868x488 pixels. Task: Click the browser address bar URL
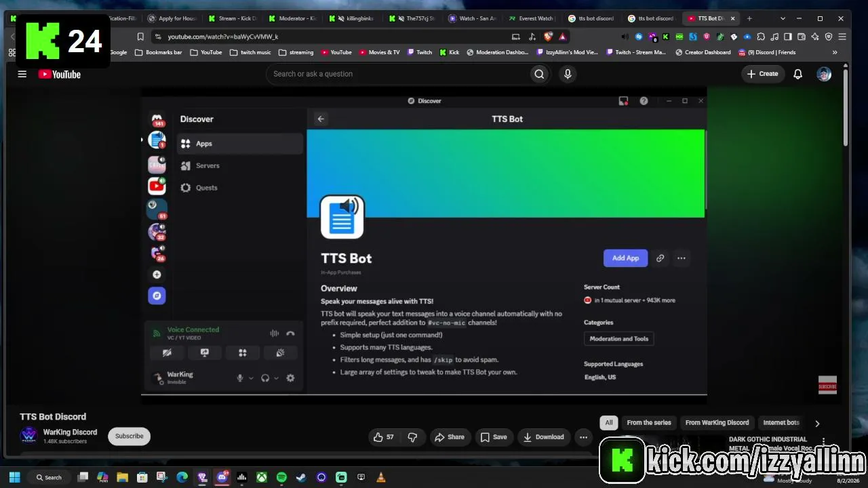tap(223, 37)
